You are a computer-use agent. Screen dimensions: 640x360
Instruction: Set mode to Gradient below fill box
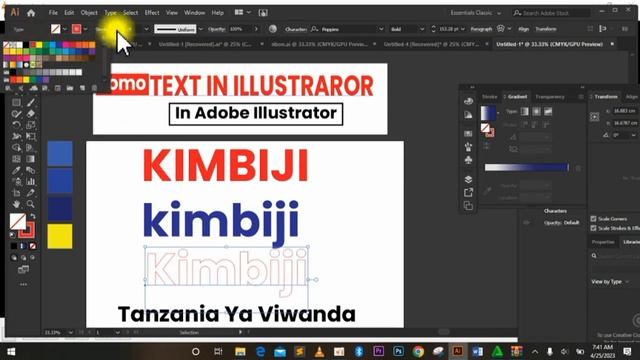(x=23, y=246)
